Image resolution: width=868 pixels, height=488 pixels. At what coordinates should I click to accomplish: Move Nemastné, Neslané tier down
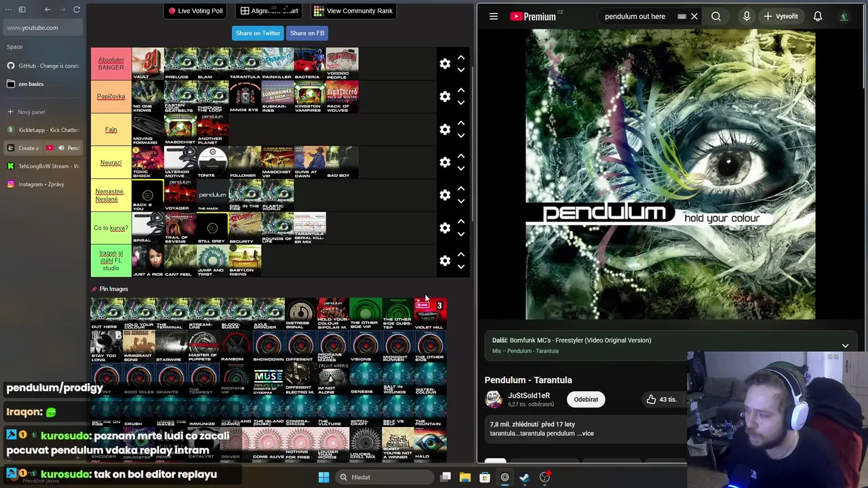coord(461,201)
